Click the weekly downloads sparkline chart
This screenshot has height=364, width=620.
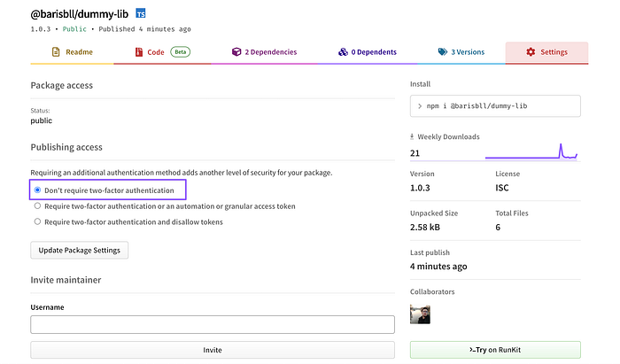(531, 151)
